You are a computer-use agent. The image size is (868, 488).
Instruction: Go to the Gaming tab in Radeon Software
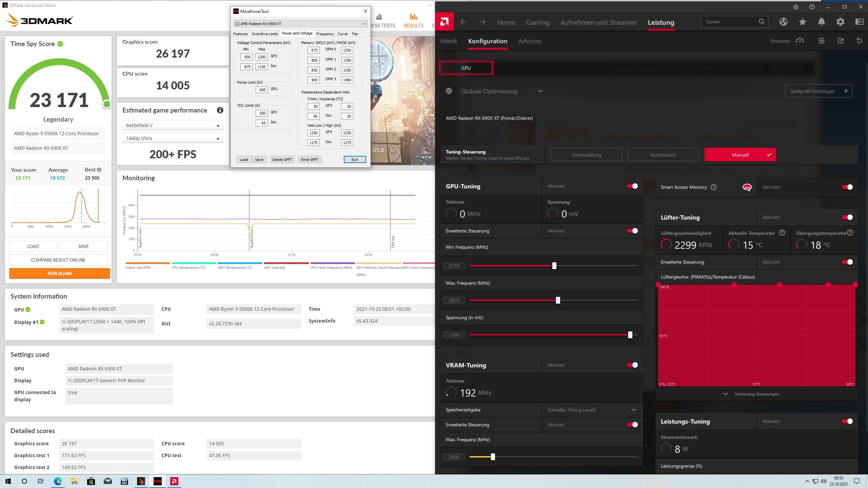click(x=537, y=22)
